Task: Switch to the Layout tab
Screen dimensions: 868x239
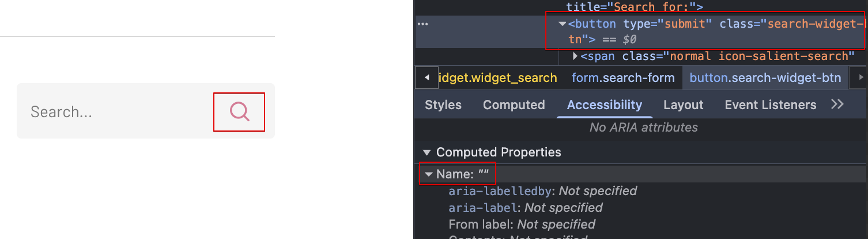Action: pyautogui.click(x=684, y=104)
